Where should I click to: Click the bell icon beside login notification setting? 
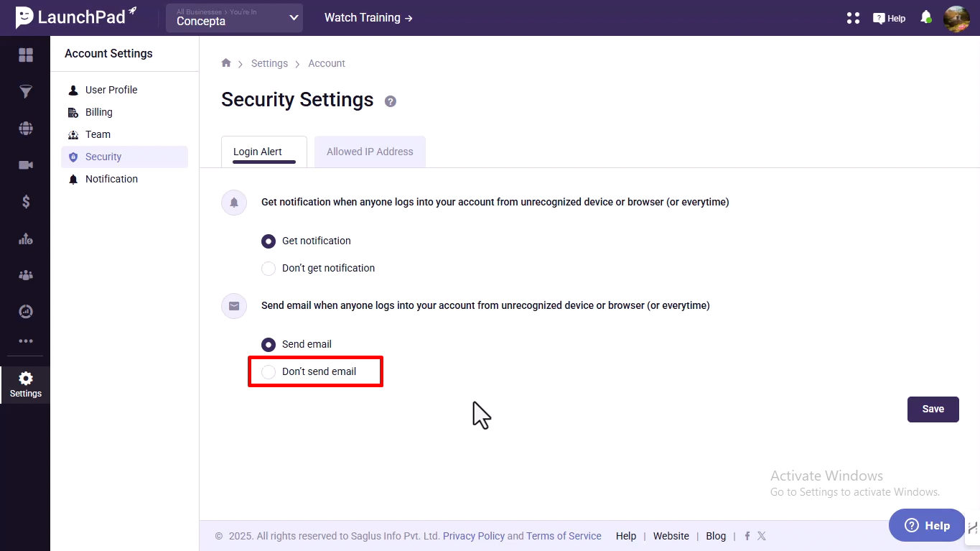(x=234, y=203)
